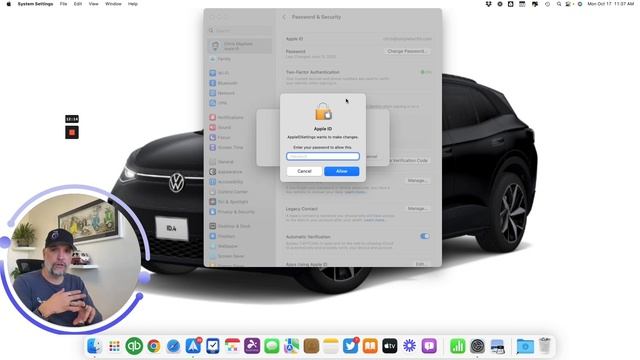Open Messages app in the Dock

pyautogui.click(x=271, y=346)
